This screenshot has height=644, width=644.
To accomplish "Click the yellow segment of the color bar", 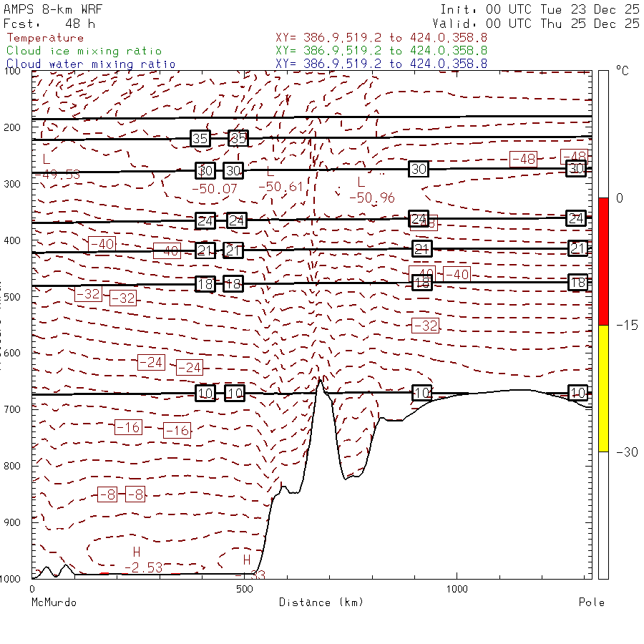I will (603, 388).
